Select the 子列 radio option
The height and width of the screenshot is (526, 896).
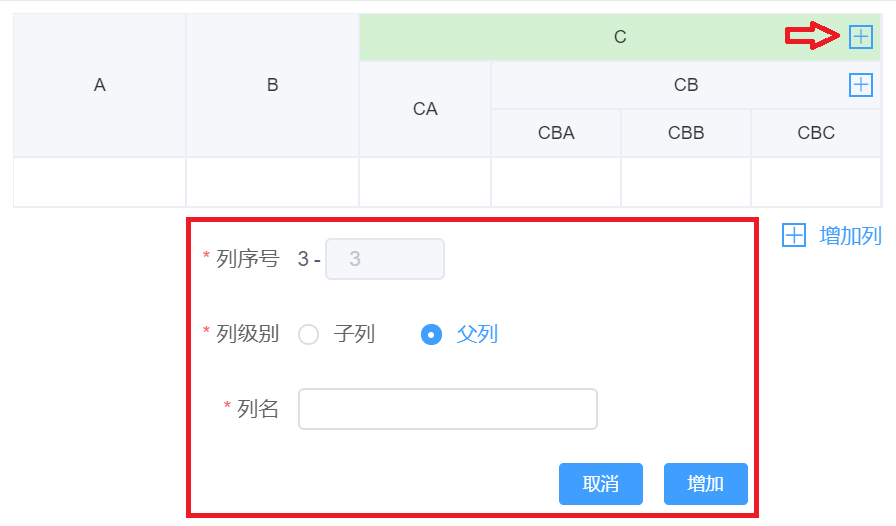(x=309, y=334)
